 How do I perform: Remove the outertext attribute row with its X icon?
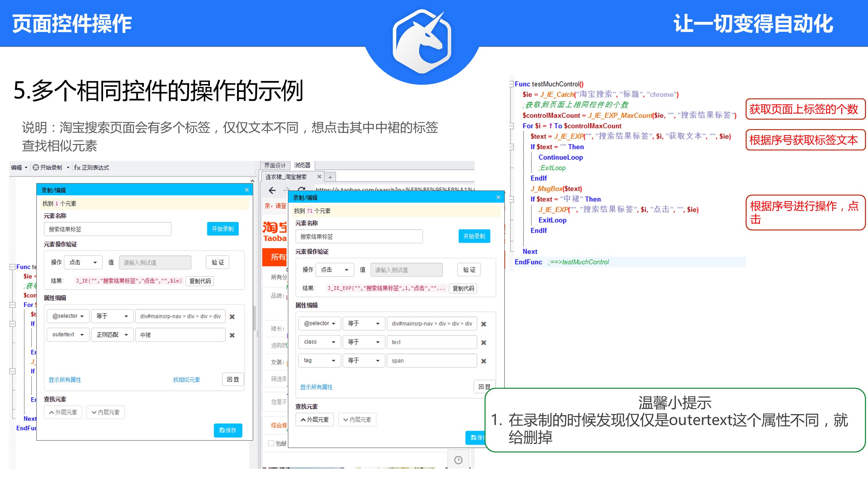point(232,335)
